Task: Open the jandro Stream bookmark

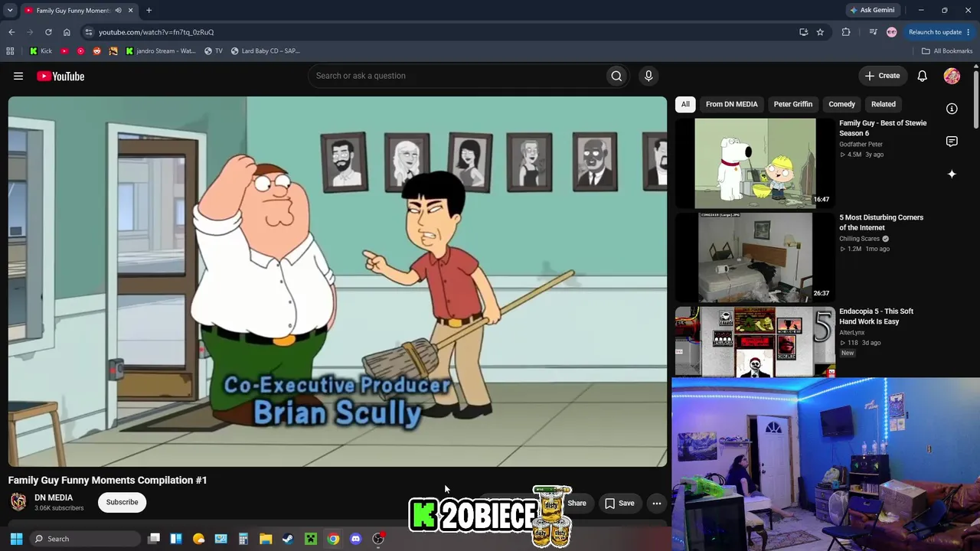Action: pyautogui.click(x=161, y=51)
